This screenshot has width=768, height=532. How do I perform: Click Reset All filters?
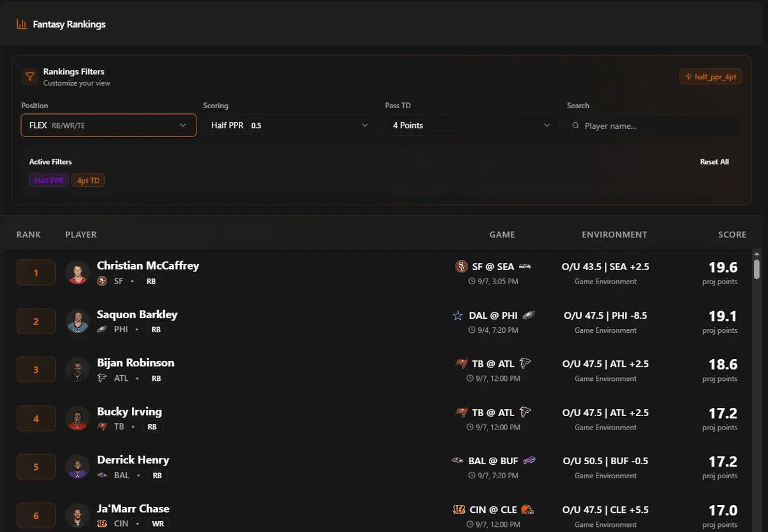pyautogui.click(x=714, y=162)
